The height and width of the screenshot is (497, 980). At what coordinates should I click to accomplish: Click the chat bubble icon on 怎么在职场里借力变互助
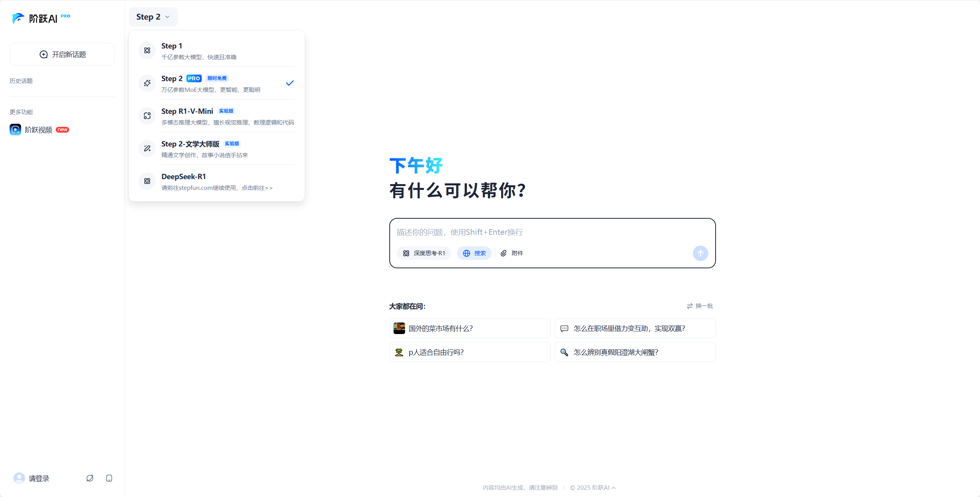click(x=564, y=329)
